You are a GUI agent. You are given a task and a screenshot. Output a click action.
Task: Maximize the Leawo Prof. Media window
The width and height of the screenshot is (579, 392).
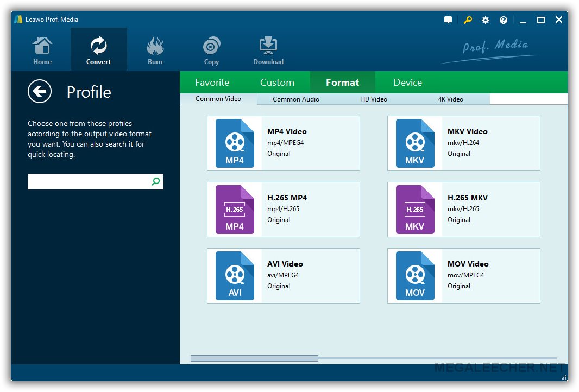pos(540,20)
